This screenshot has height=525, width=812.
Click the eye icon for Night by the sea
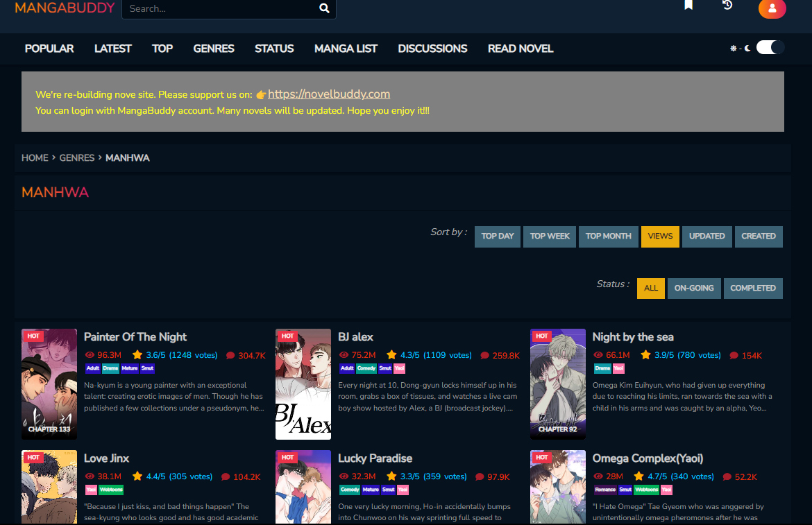click(x=598, y=355)
